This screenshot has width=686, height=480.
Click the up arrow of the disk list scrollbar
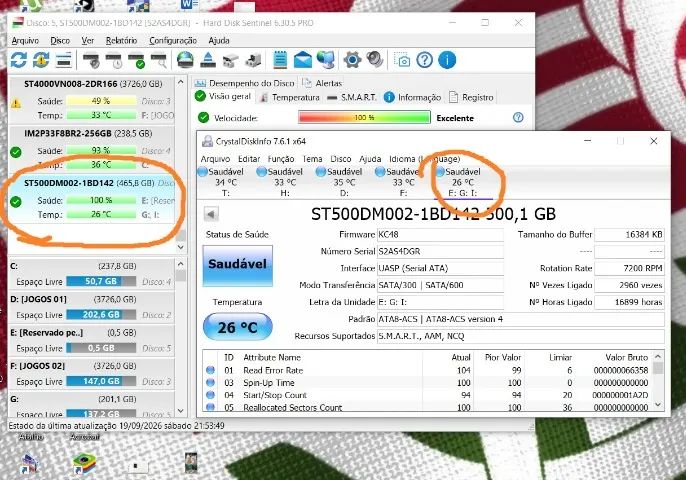(181, 82)
